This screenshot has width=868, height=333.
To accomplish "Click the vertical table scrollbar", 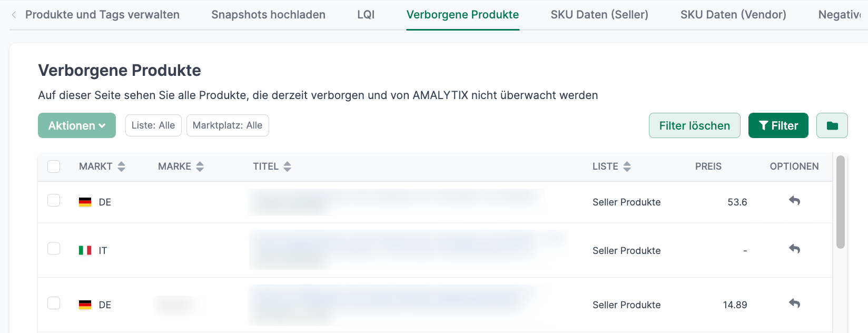I will (x=840, y=202).
